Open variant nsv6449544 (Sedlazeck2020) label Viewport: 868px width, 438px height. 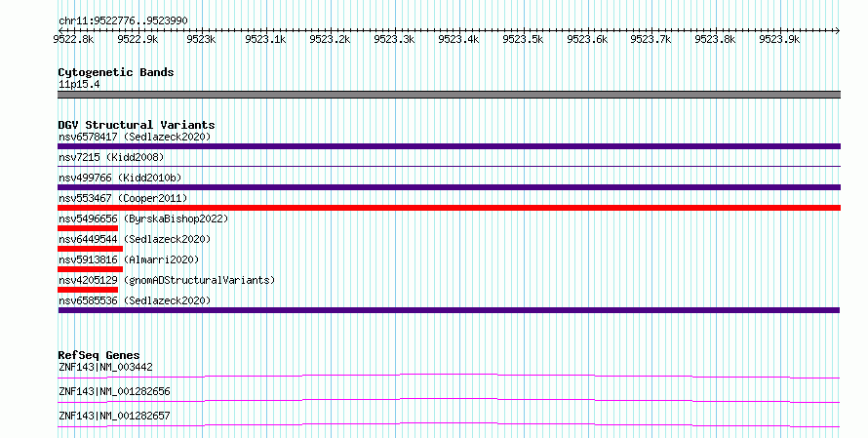click(x=135, y=239)
